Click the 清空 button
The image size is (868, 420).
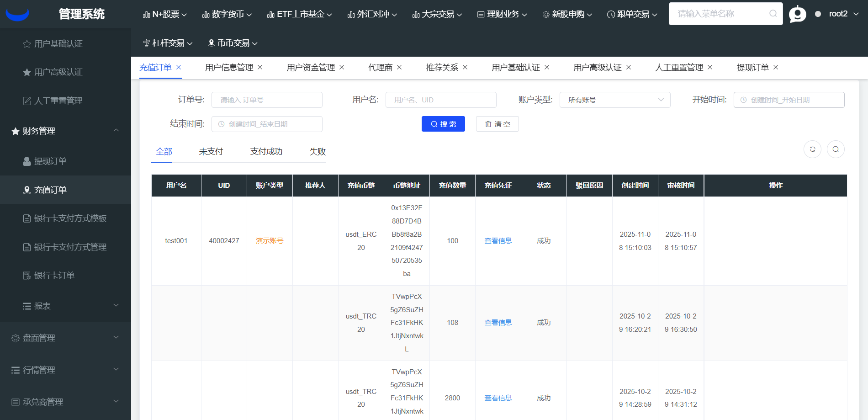pos(497,124)
